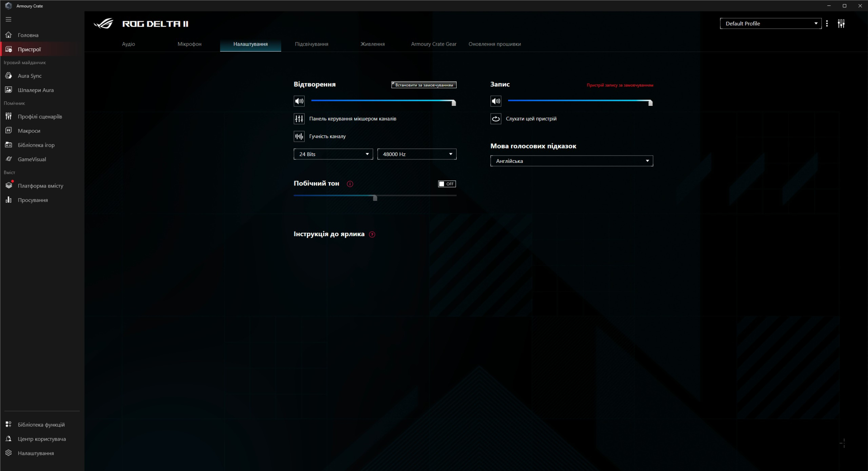The height and width of the screenshot is (471, 868).
Task: Expand the Default Profile dropdown
Action: pyautogui.click(x=770, y=24)
